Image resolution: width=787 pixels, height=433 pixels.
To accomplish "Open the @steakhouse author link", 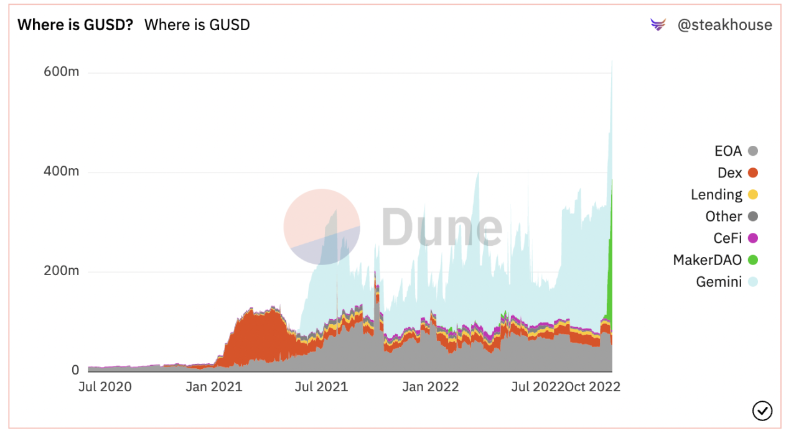I will [x=724, y=25].
